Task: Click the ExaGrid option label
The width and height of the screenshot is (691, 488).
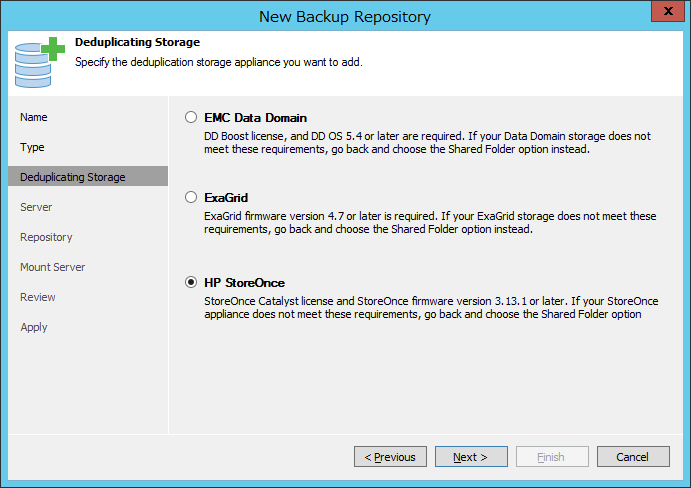Action: [x=226, y=197]
